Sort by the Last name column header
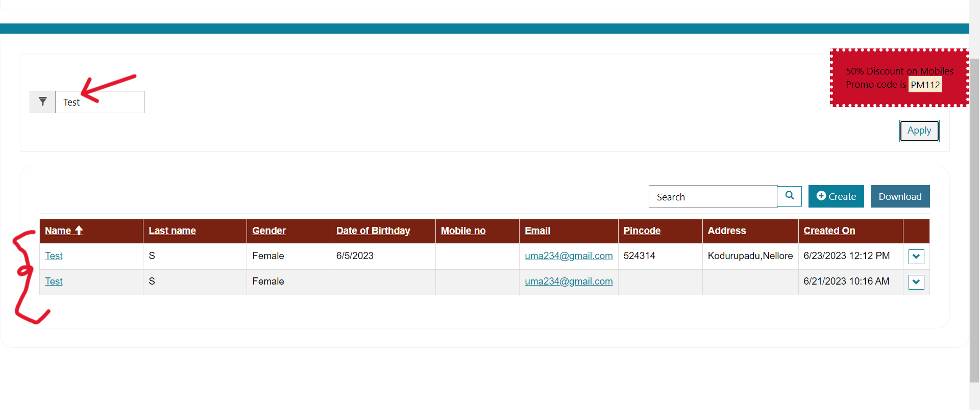Image resolution: width=980 pixels, height=410 pixels. pyautogui.click(x=172, y=231)
